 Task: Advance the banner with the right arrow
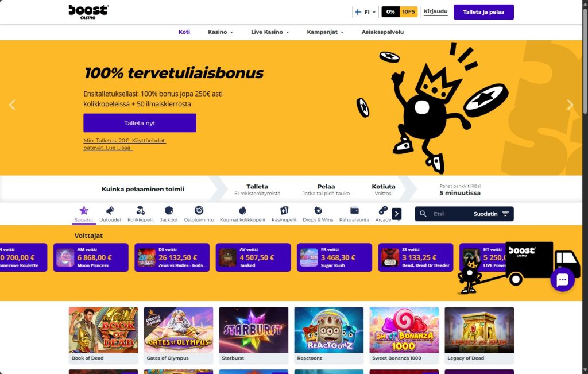coord(570,105)
